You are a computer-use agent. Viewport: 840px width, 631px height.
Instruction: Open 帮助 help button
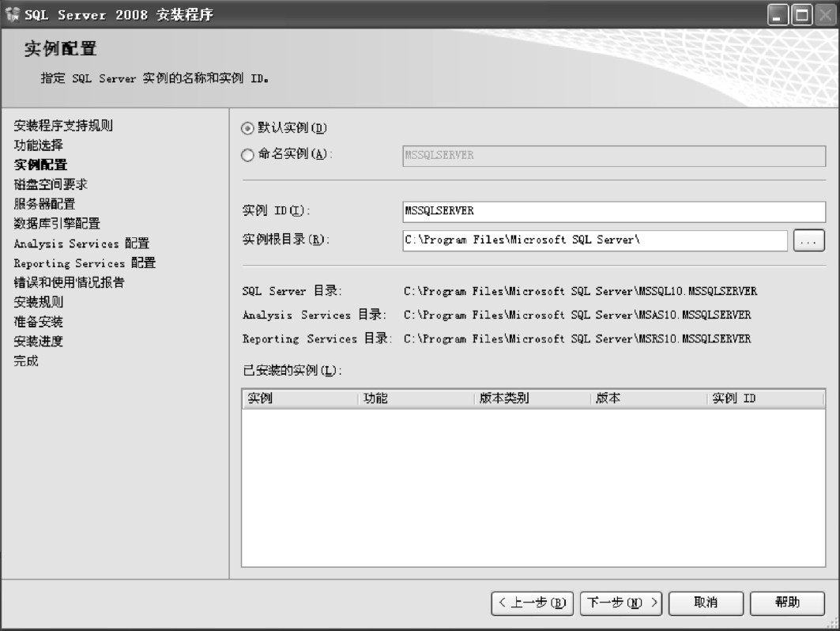(x=787, y=603)
